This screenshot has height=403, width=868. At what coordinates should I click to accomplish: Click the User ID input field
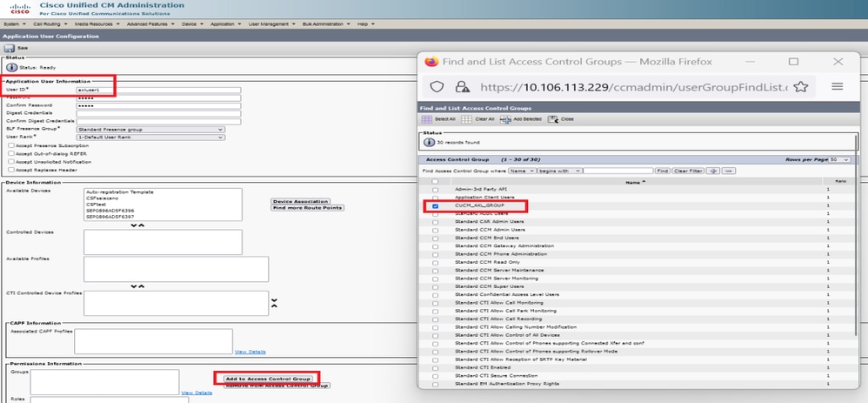158,90
